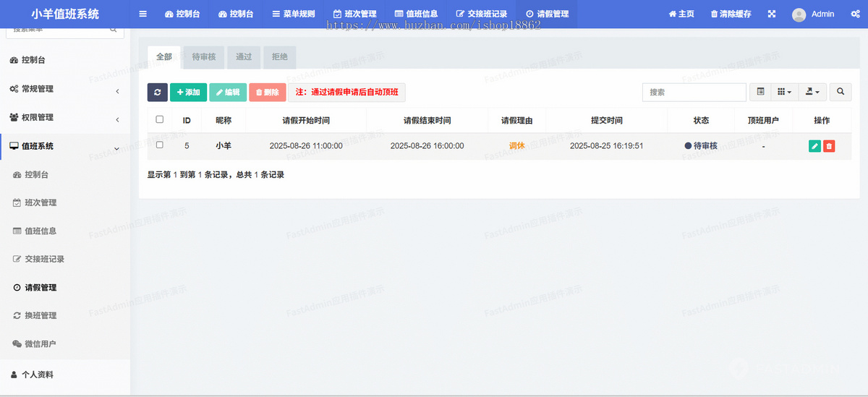Open the 菜单规则 top tab

(294, 14)
